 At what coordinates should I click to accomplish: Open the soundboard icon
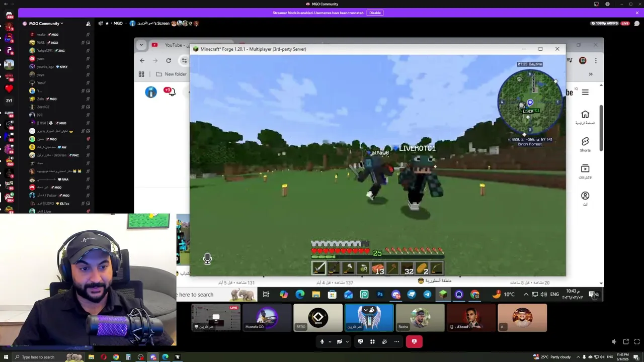(384, 341)
